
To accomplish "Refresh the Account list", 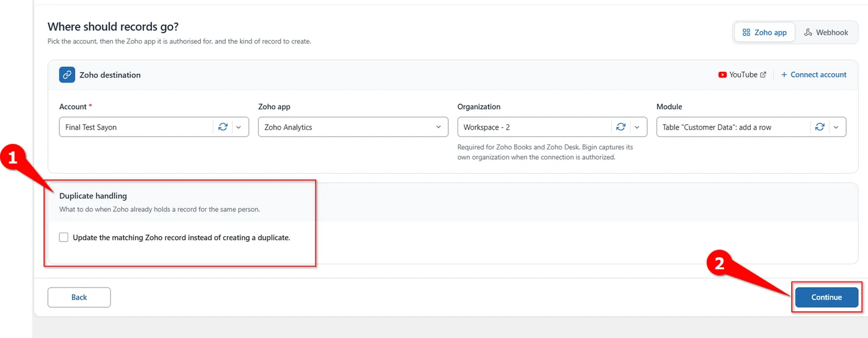I will [223, 127].
